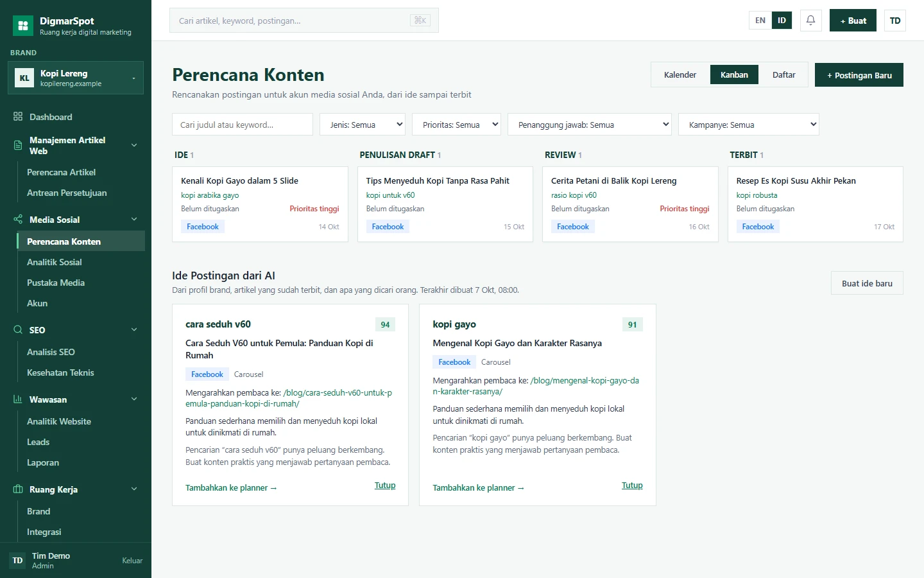Click Keluar to log out
Screen dimensions: 924x578
[132, 561]
